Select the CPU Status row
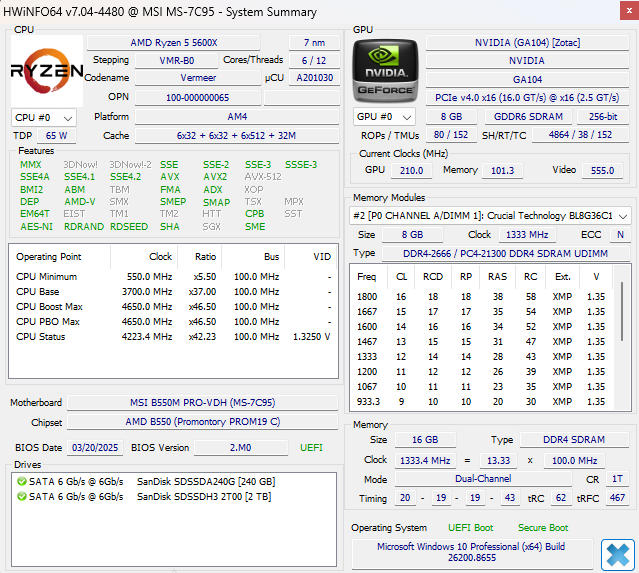 pyautogui.click(x=173, y=337)
